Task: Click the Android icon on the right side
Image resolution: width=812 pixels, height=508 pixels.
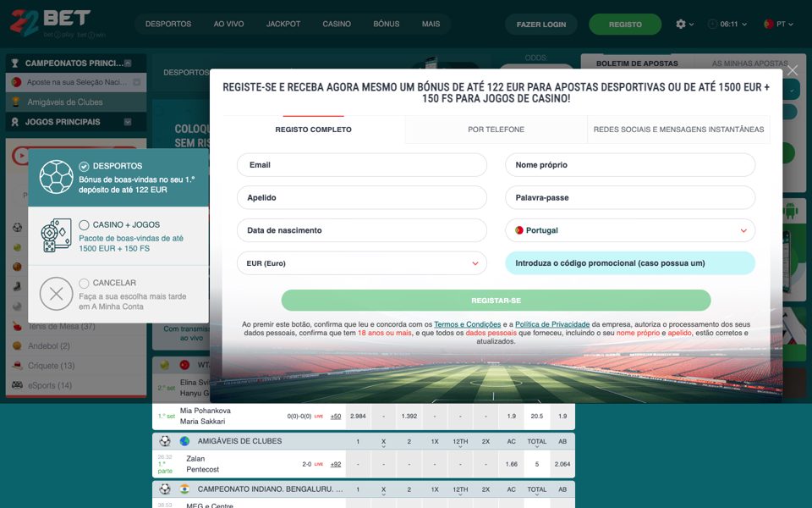Action: [x=790, y=211]
